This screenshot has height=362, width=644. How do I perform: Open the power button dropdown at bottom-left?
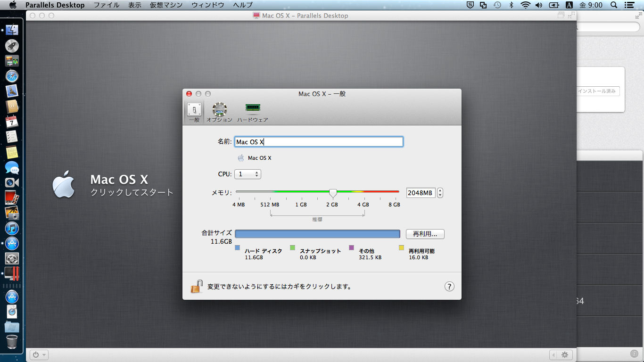pyautogui.click(x=39, y=355)
